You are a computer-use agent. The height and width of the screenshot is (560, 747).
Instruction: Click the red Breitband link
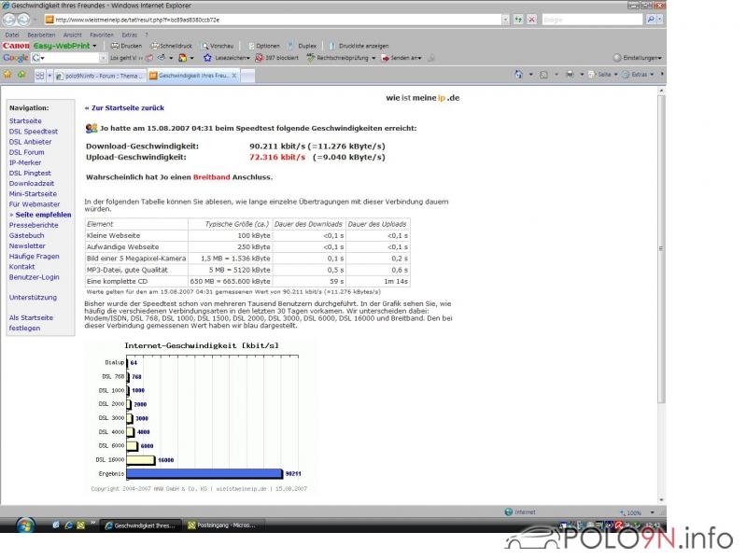pyautogui.click(x=212, y=177)
